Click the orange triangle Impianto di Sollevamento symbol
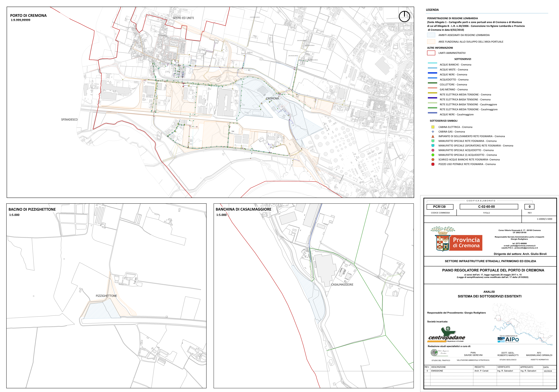Image resolution: width=559 pixels, height=392 pixels. pos(433,136)
